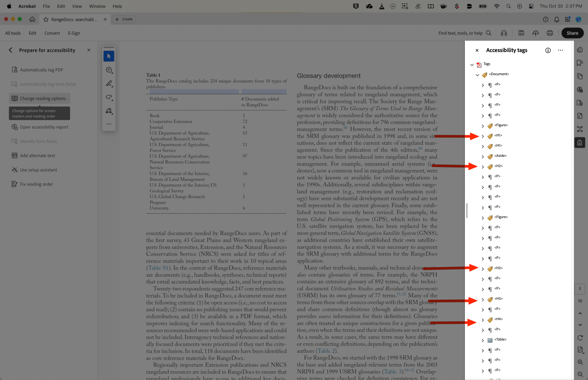Select the comment tool in the floating toolbar
588x380 pixels.
[x=109, y=70]
